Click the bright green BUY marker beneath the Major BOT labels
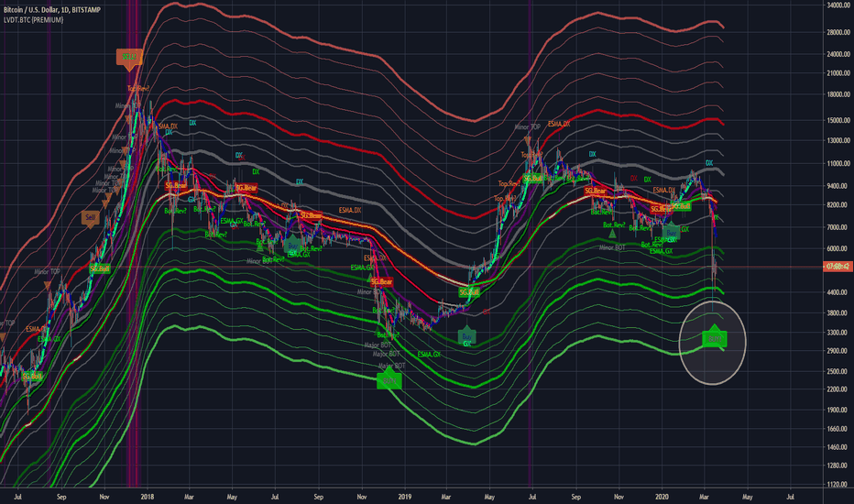 (x=389, y=378)
